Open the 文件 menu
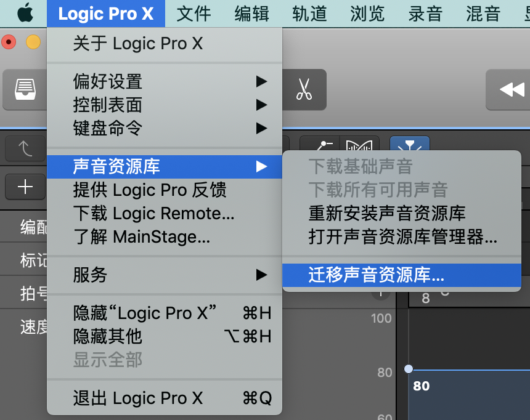Viewport: 530px width, 420px height. point(194,14)
